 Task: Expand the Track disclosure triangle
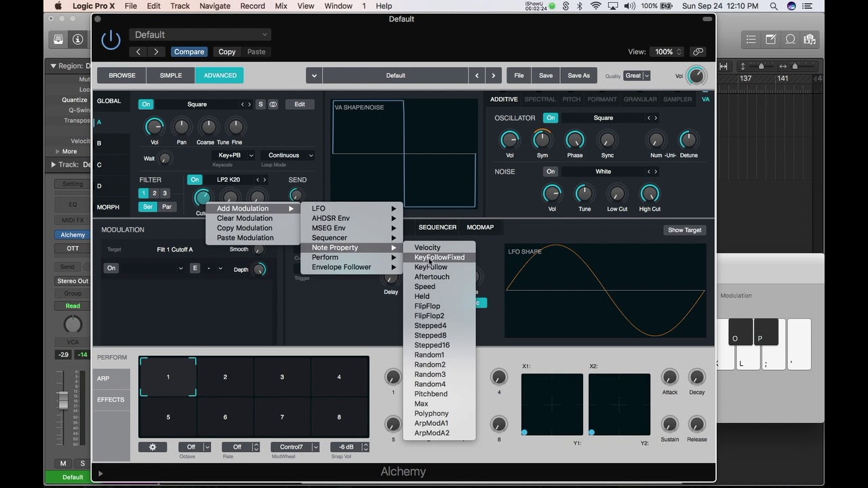pos(54,165)
